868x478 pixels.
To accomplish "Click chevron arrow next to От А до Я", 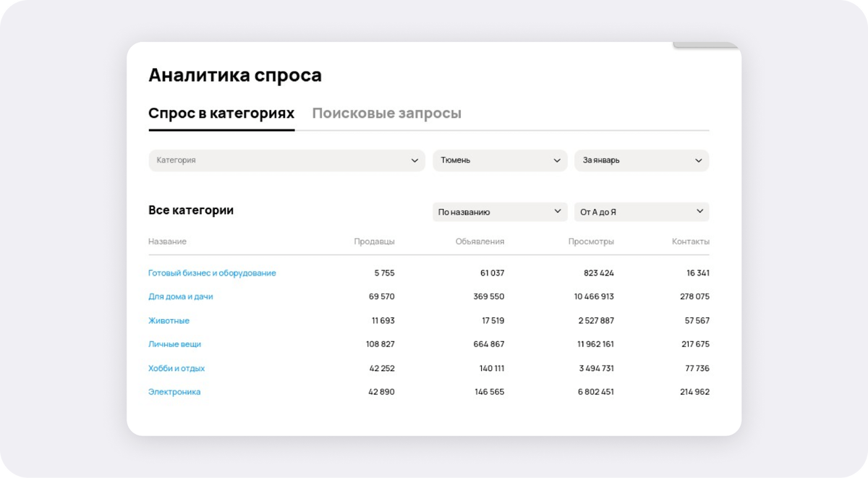I will click(699, 211).
